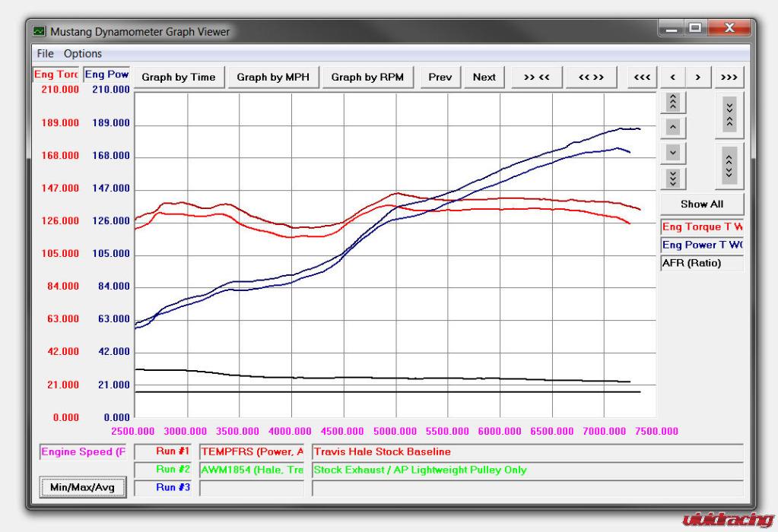778x532 pixels.
Task: Toggle the Eng Power trace in legend
Action: click(701, 245)
